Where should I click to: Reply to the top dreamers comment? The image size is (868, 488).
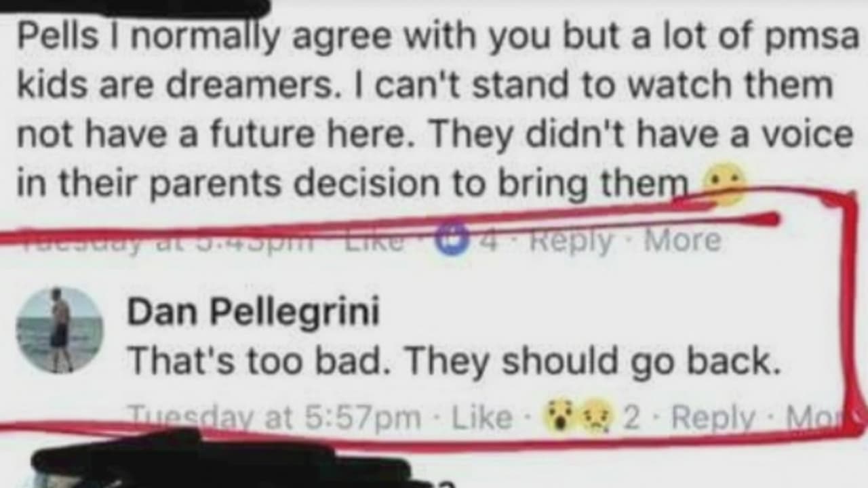pyautogui.click(x=571, y=240)
